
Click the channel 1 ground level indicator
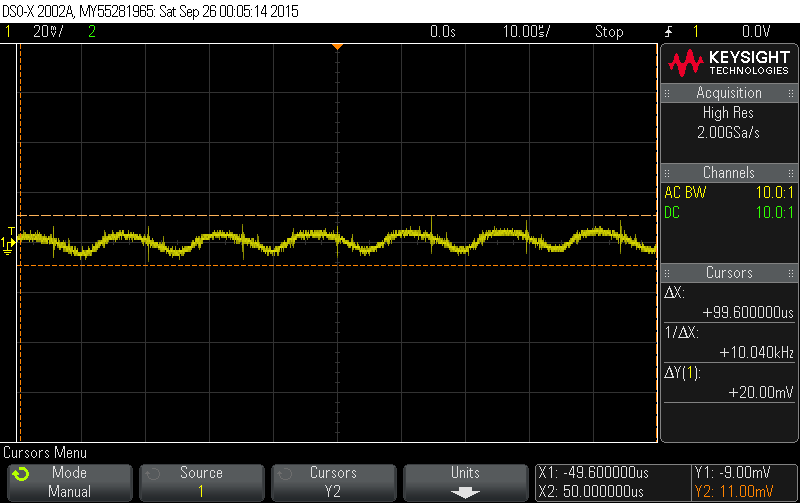7,246
